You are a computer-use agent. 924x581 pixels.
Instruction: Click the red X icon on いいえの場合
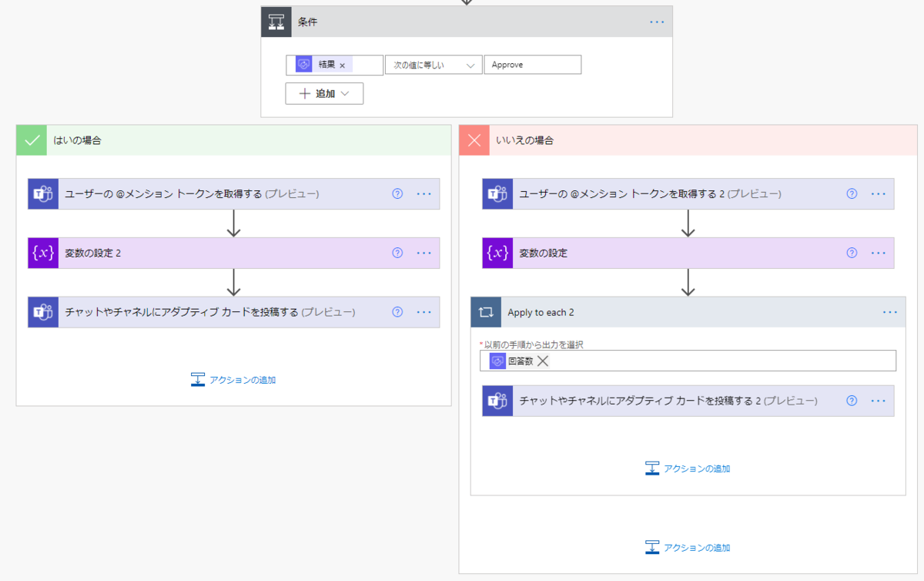click(474, 140)
